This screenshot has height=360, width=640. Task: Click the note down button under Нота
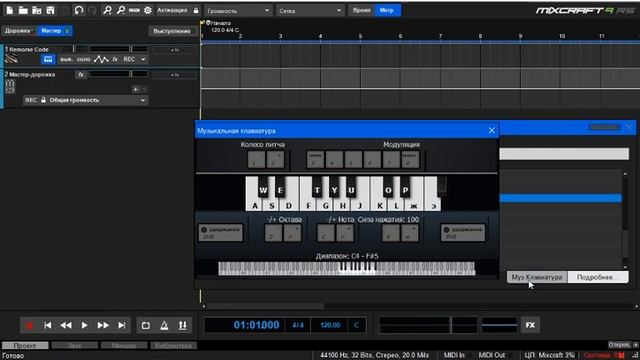(x=326, y=233)
